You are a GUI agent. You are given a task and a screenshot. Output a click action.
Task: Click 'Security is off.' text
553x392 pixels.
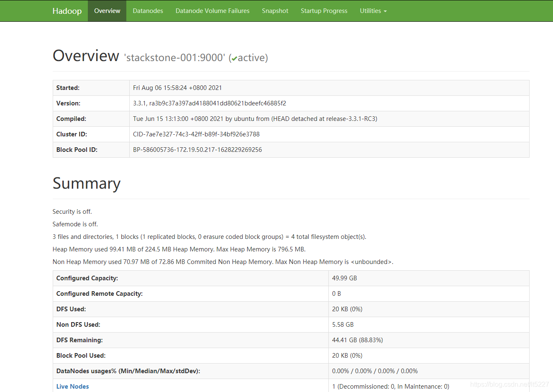click(72, 212)
